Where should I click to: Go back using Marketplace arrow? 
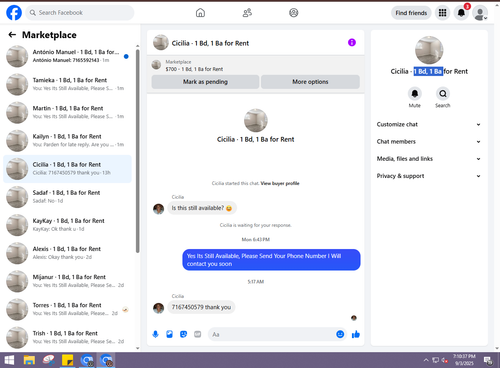(12, 35)
